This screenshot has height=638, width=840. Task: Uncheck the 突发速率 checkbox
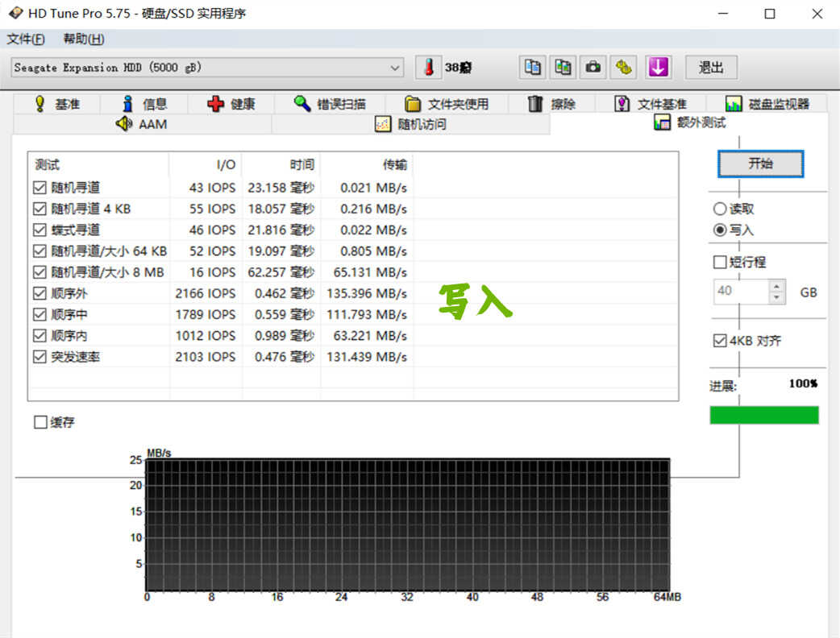tap(40, 357)
